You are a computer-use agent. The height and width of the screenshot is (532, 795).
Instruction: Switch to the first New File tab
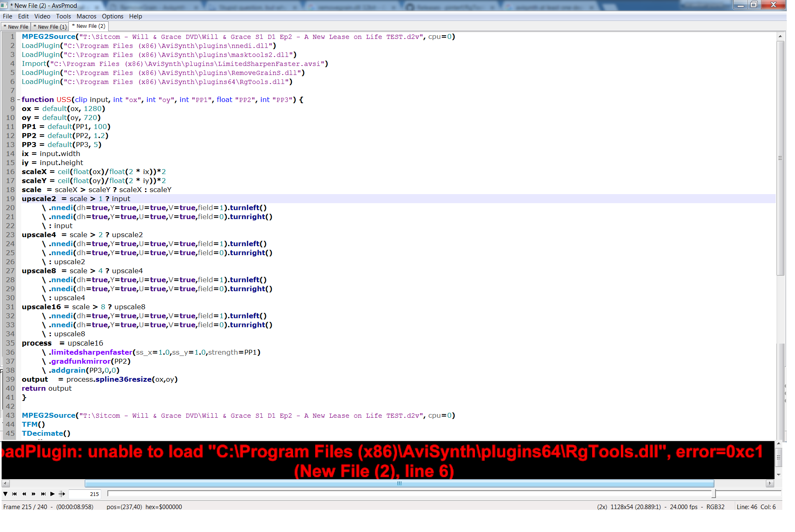[x=16, y=27]
